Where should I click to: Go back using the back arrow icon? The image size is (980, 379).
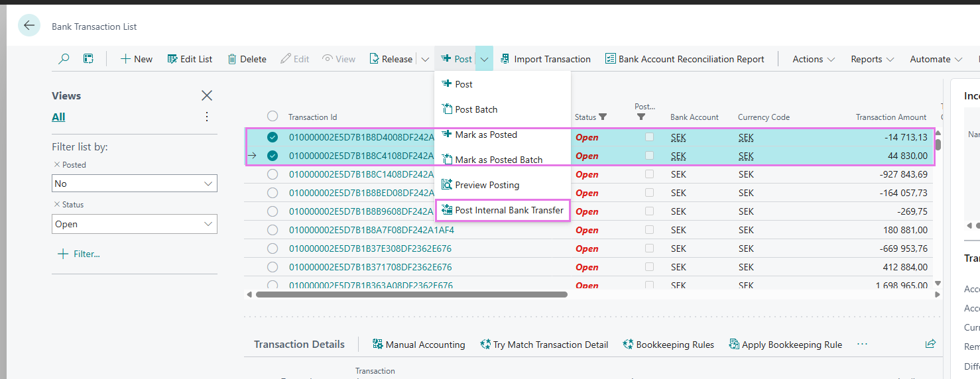pos(29,26)
